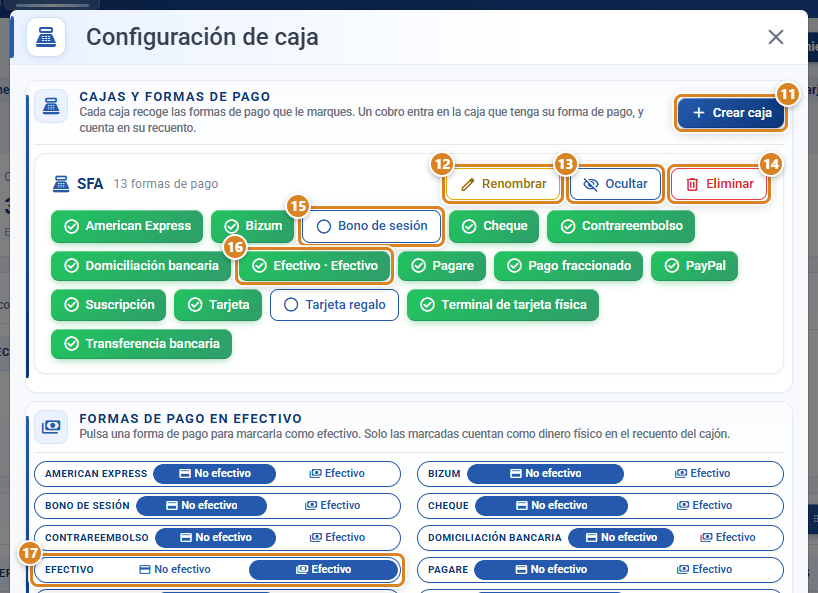This screenshot has height=593, width=818.
Task: Toggle Transferencia bancaria payment chip
Action: (141, 344)
